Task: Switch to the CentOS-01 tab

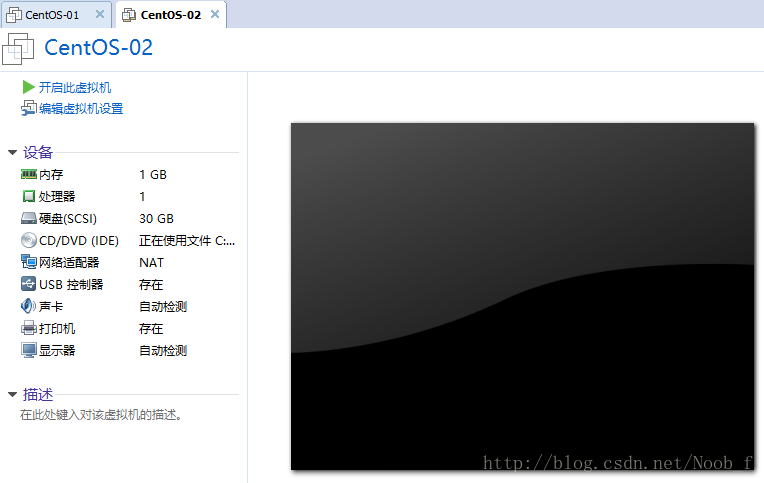Action: coord(56,15)
